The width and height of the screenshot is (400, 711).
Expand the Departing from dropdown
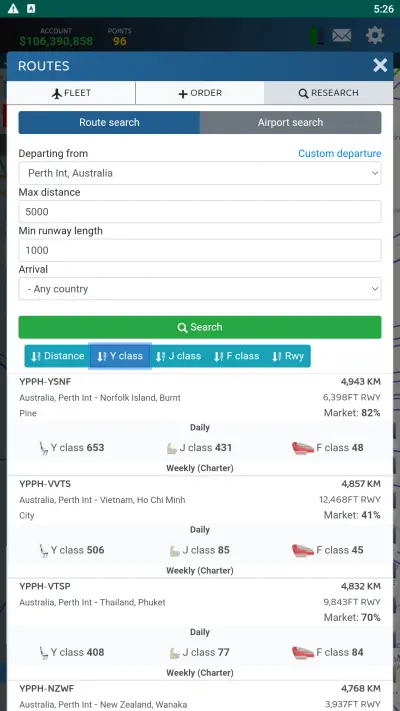coord(200,173)
